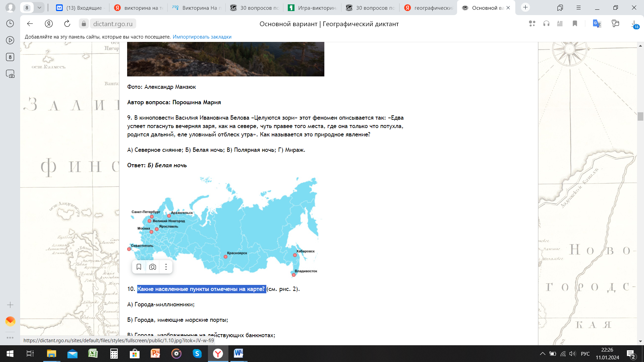Open image popup more options
This screenshot has height=362, width=644.
click(x=166, y=267)
